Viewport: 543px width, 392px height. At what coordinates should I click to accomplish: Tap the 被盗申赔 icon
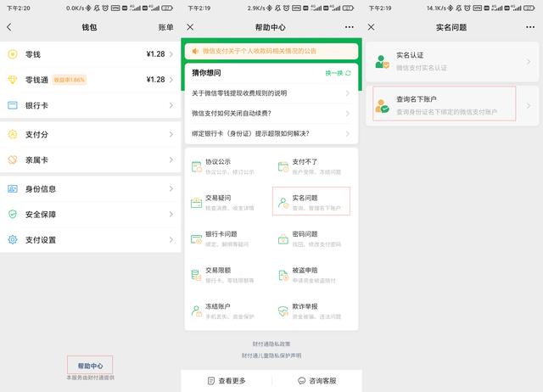283,275
